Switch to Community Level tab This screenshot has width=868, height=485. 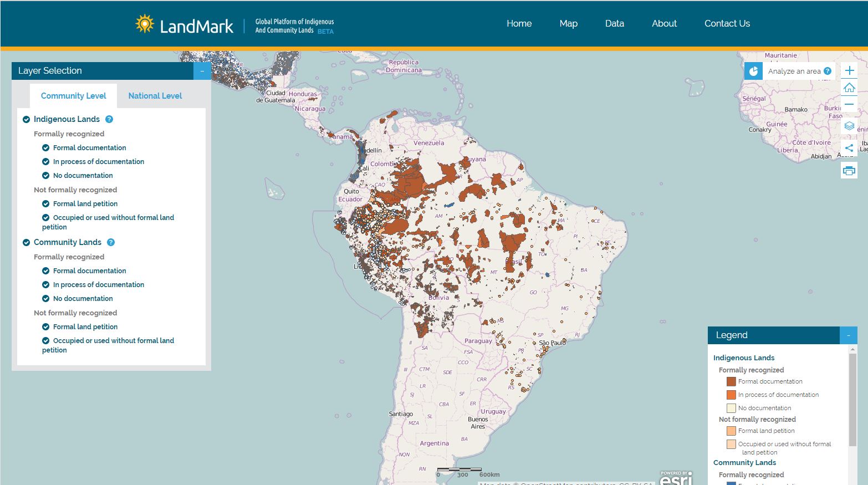pos(73,96)
